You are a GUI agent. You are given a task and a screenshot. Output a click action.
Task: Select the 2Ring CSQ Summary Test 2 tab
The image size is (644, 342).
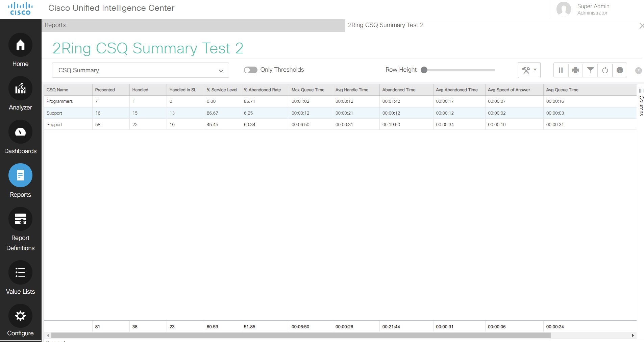(386, 25)
